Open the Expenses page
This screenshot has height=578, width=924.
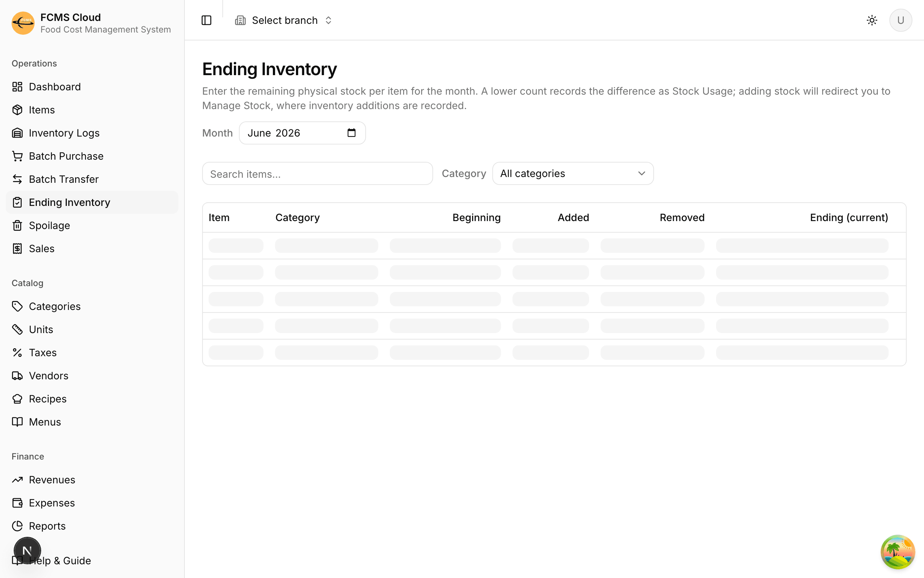coord(92,503)
